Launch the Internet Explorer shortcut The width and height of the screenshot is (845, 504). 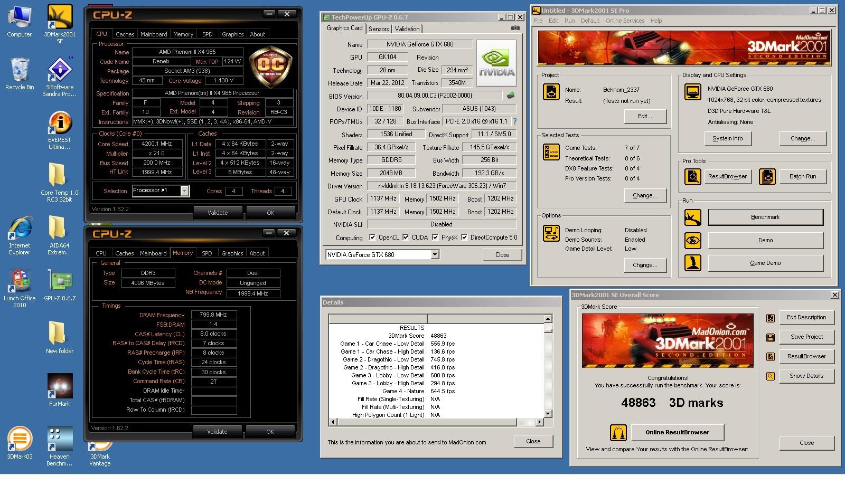(20, 235)
